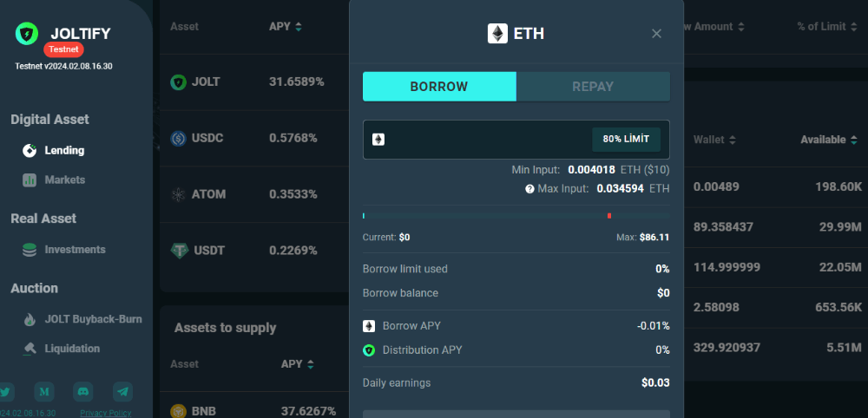868x418 pixels.
Task: Click the ATOM token icon
Action: pos(178,194)
